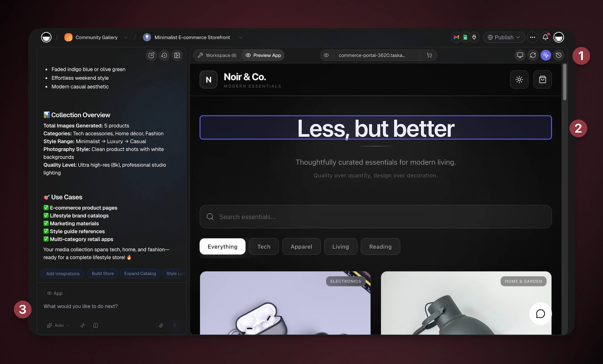Activate the purple element selector icon
Screen dimensions: 603x364
pyautogui.click(x=546, y=55)
